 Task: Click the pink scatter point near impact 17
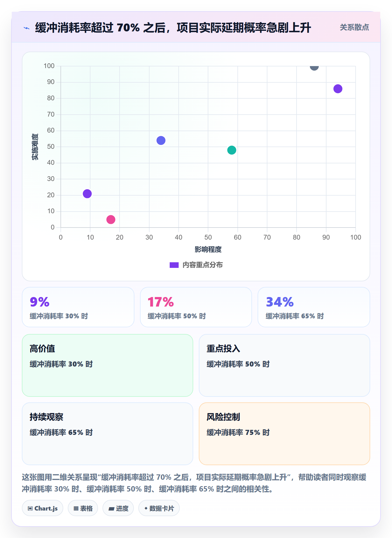coord(111,219)
